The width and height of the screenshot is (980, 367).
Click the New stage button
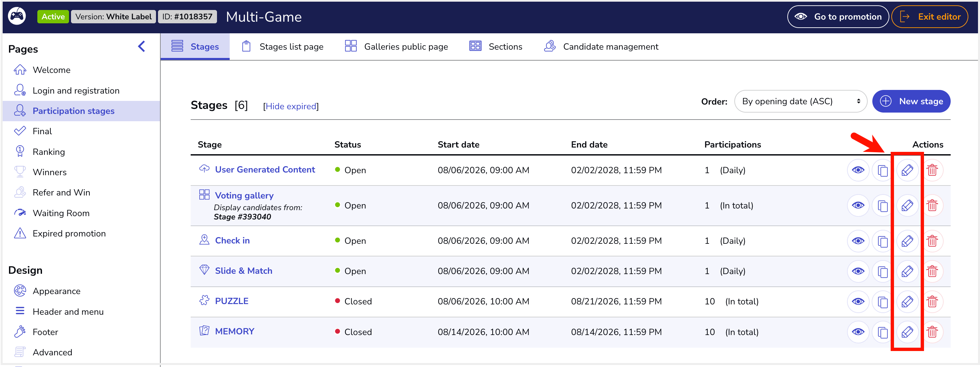point(911,102)
